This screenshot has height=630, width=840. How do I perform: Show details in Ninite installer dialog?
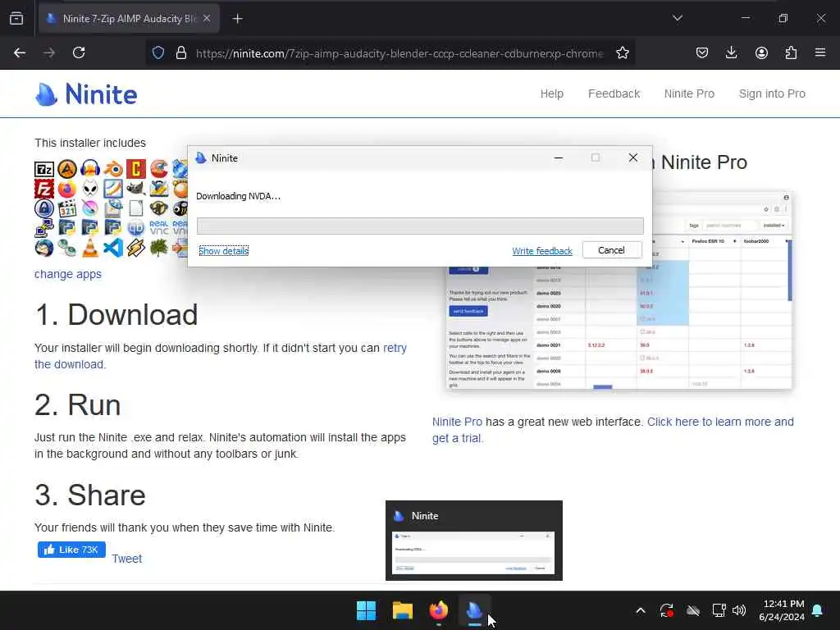point(223,251)
